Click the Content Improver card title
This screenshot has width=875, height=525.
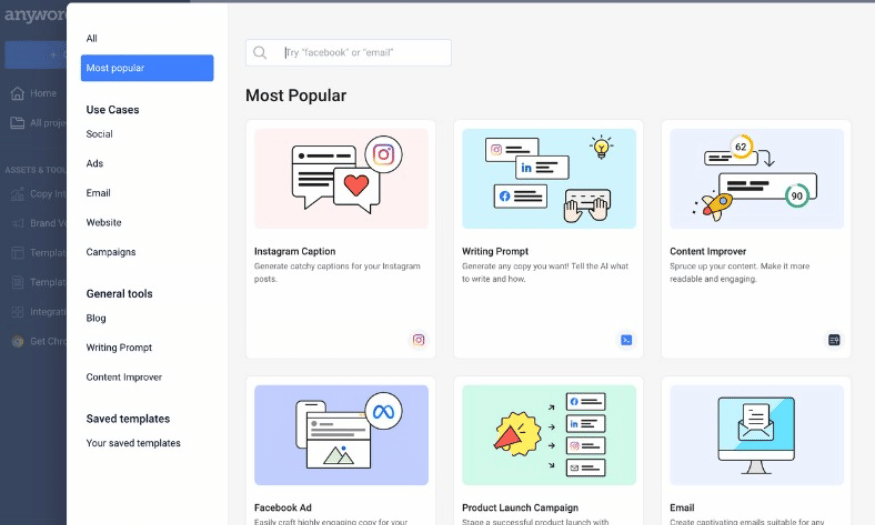[x=708, y=252]
